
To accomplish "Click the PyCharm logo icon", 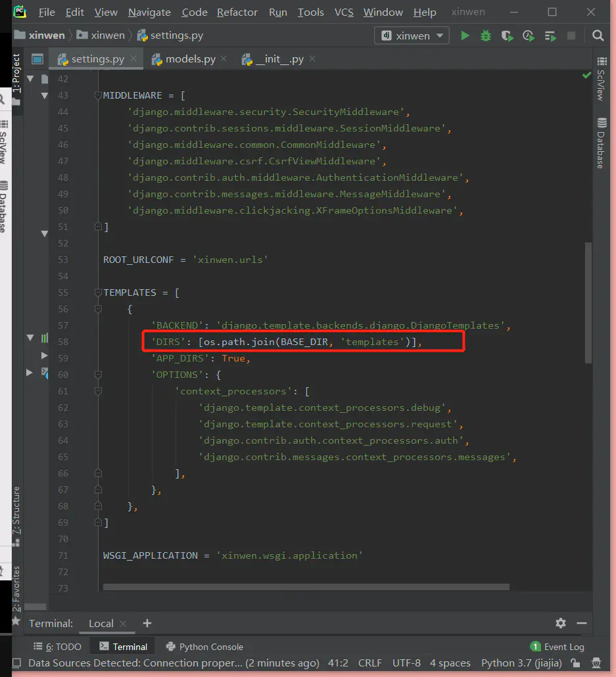I will 20,12.
